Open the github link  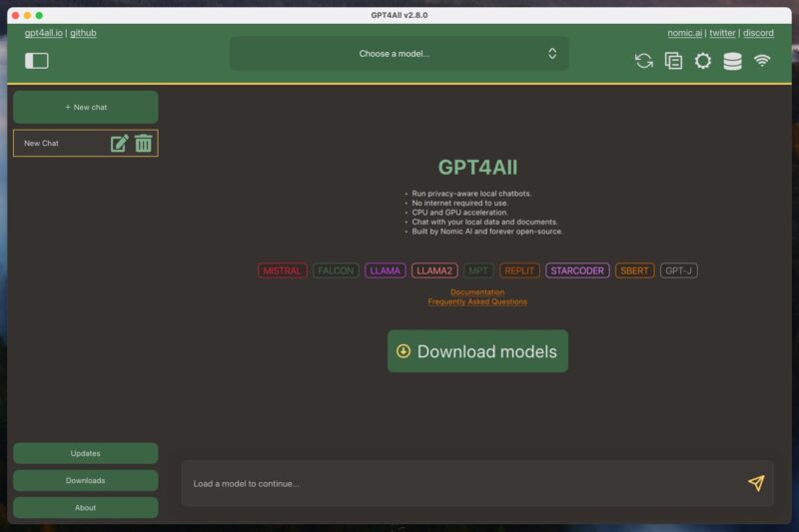[x=83, y=33]
